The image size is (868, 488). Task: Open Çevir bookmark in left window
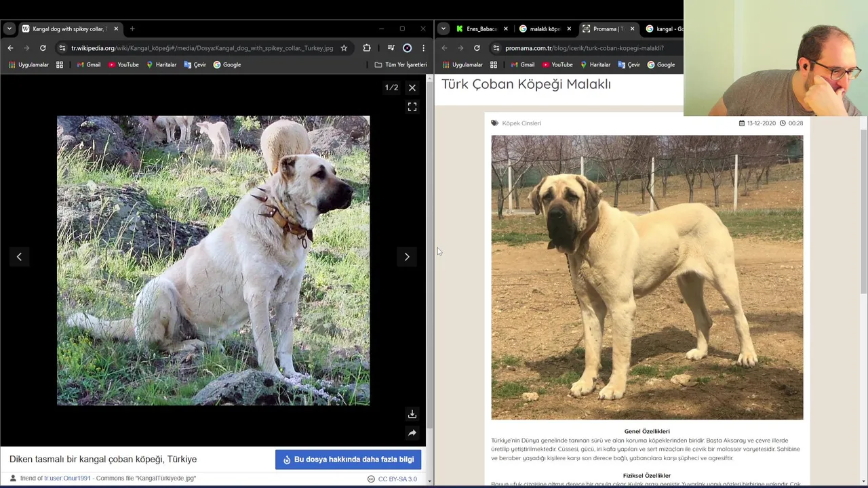tap(195, 64)
